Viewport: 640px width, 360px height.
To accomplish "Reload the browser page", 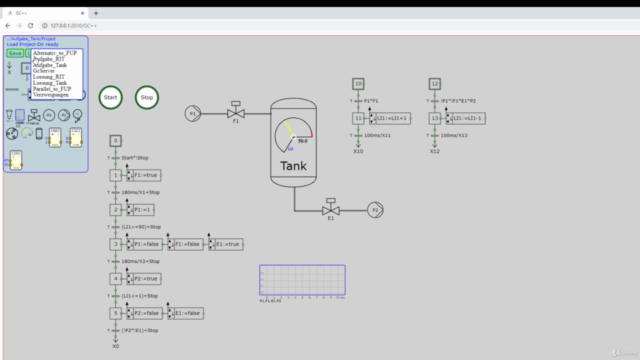I will coord(31,25).
